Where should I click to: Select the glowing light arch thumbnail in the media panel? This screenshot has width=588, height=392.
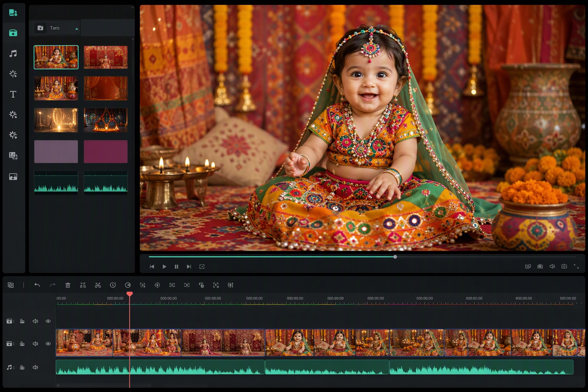tap(56, 120)
